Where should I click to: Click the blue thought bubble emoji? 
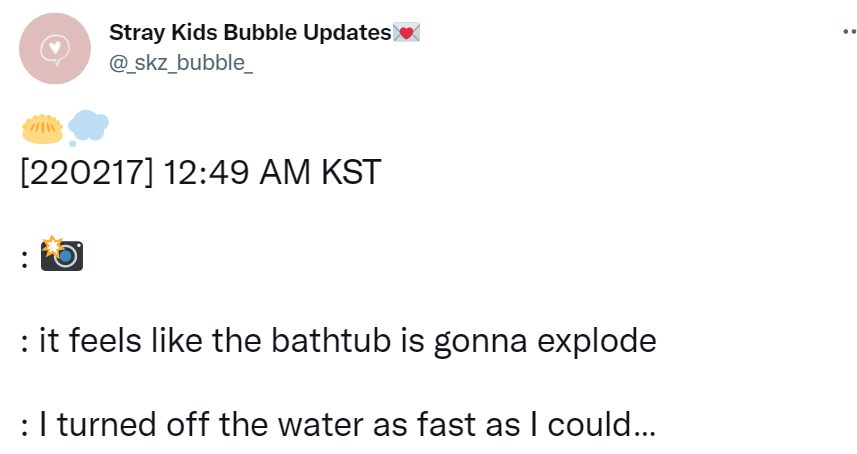pos(88,128)
